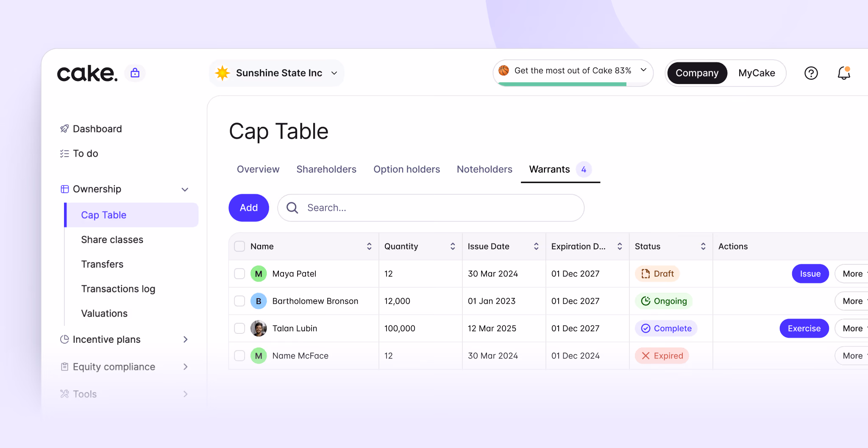
Task: Click the Ongoing status badge
Action: [664, 301]
